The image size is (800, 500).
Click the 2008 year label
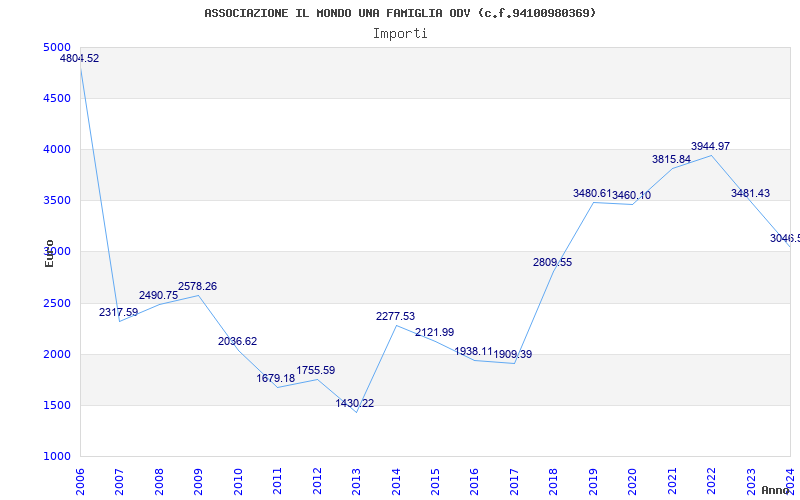[159, 482]
